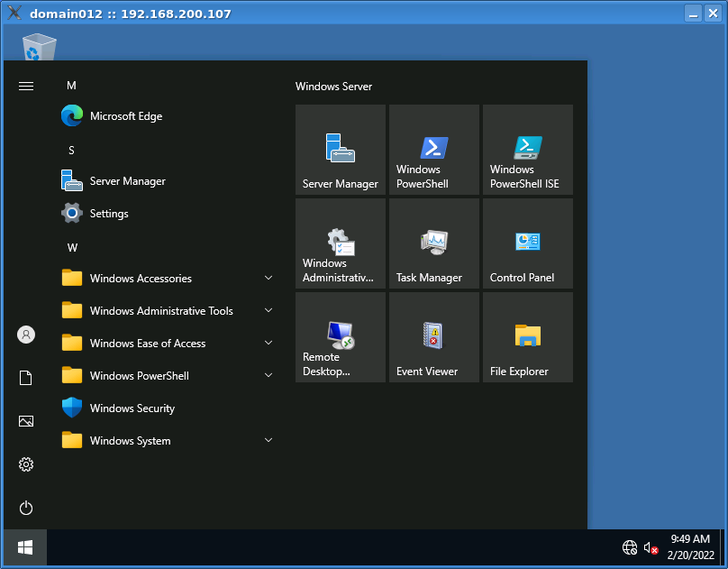Image resolution: width=728 pixels, height=569 pixels.
Task: Open the Server Manager tile
Action: tap(341, 150)
